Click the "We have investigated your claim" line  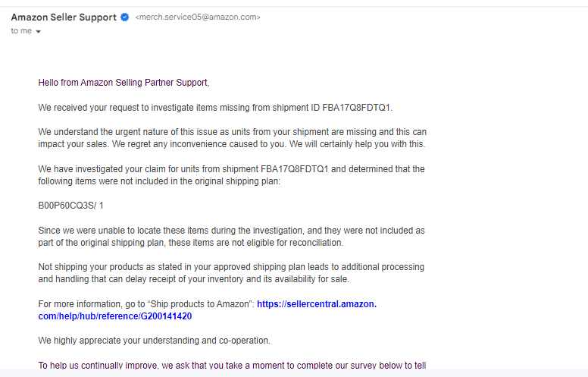click(231, 169)
